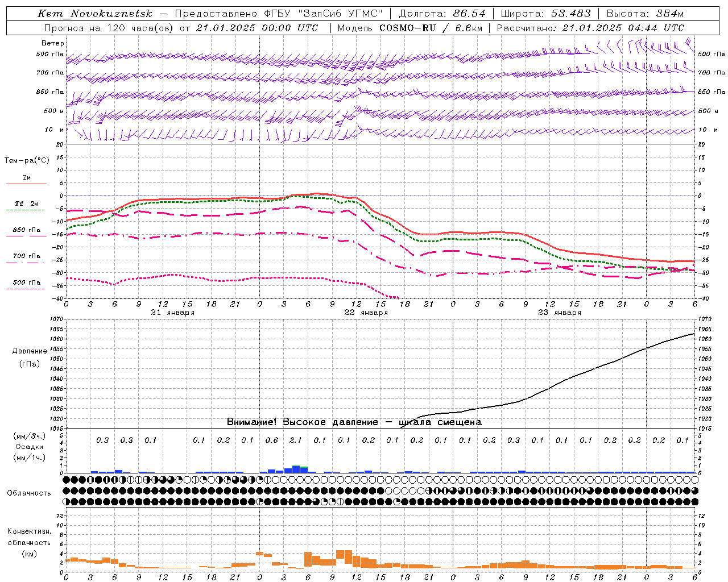The width and height of the screenshot is (728, 582).
Task: Click the 0.6 precipitation value
Action: click(x=272, y=440)
